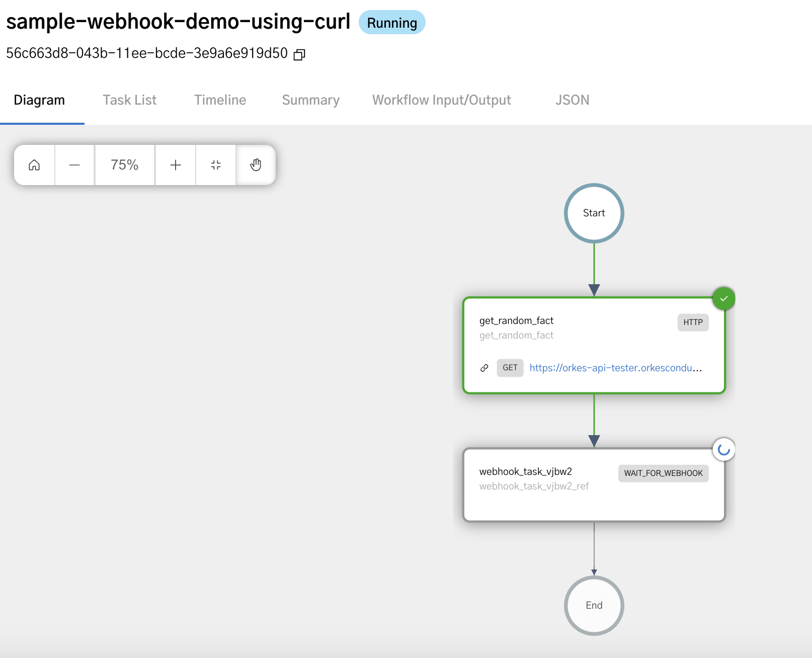Click the GET method badge
Viewport: 812px width, 658px height.
click(x=510, y=368)
